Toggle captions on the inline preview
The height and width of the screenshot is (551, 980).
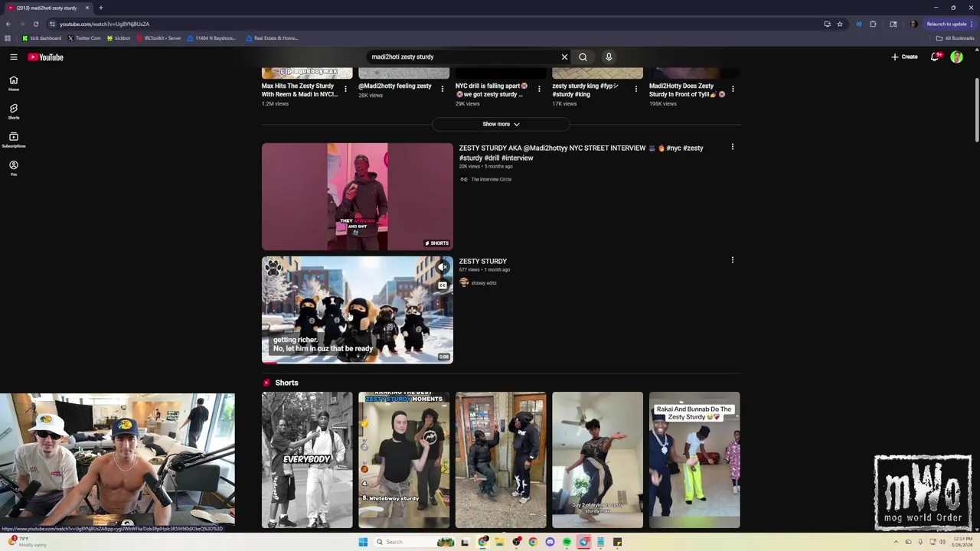[x=442, y=285]
